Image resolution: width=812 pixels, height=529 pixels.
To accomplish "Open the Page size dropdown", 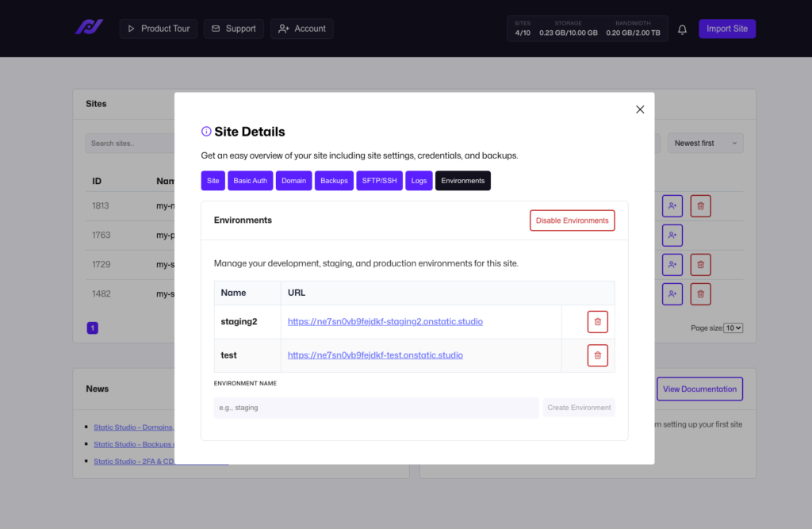I will (x=733, y=328).
